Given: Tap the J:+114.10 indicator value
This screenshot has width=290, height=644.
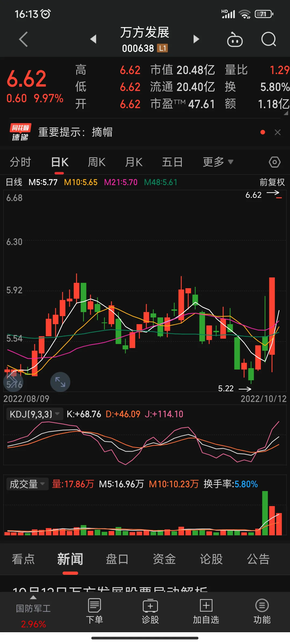Looking at the screenshot, I should [x=164, y=414].
